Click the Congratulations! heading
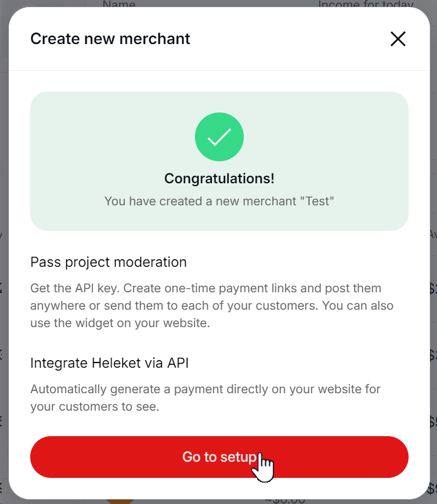The width and height of the screenshot is (437, 504). [219, 179]
